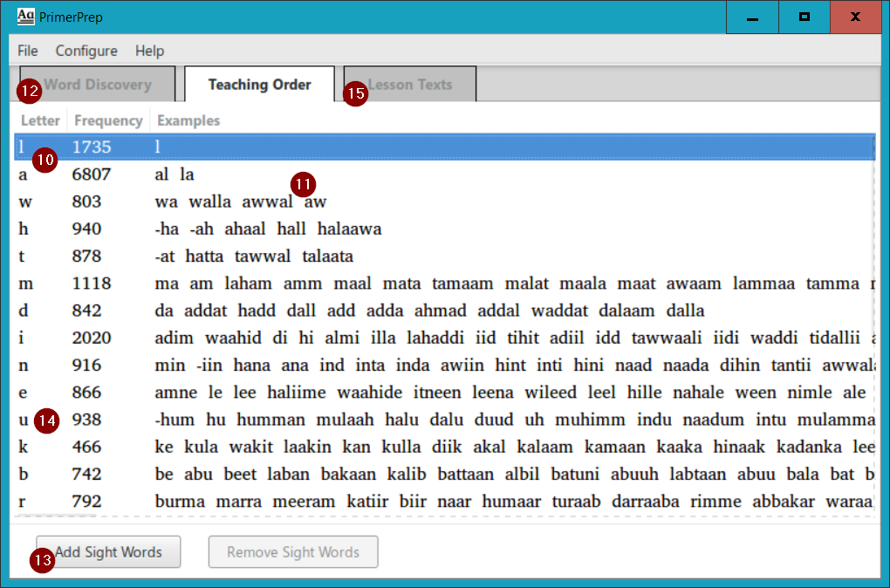Open the File menu
The width and height of the screenshot is (890, 588).
[x=27, y=51]
